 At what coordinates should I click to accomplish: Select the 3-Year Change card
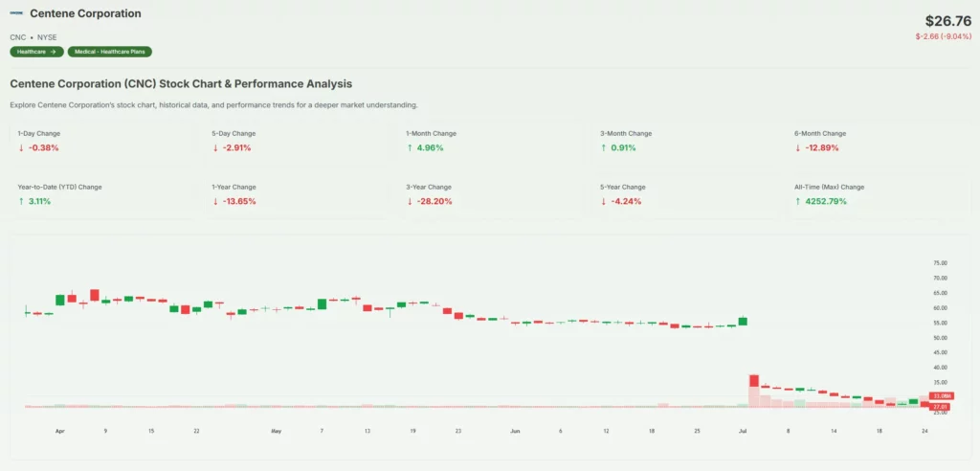pos(495,194)
